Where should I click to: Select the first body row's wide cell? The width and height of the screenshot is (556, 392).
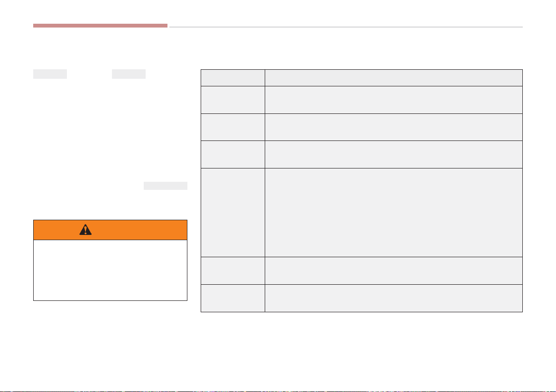pos(394,100)
